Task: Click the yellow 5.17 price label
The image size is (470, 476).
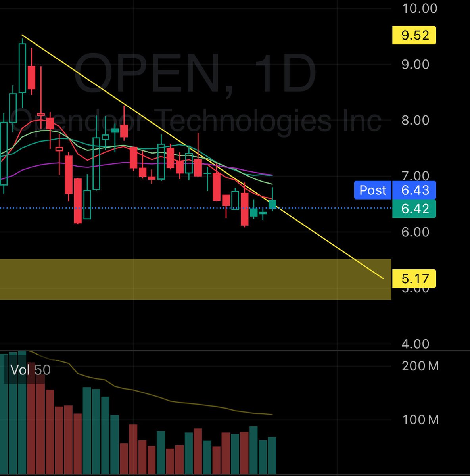Action: [x=414, y=278]
